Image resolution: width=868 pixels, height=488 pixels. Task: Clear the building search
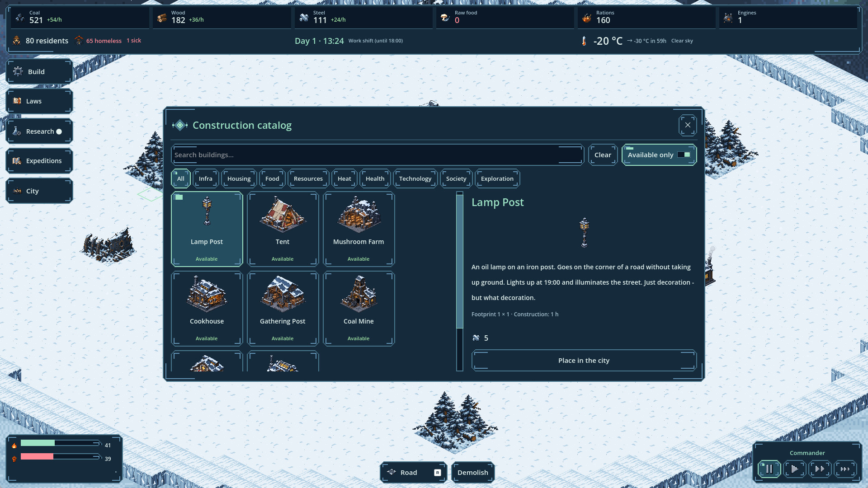603,155
